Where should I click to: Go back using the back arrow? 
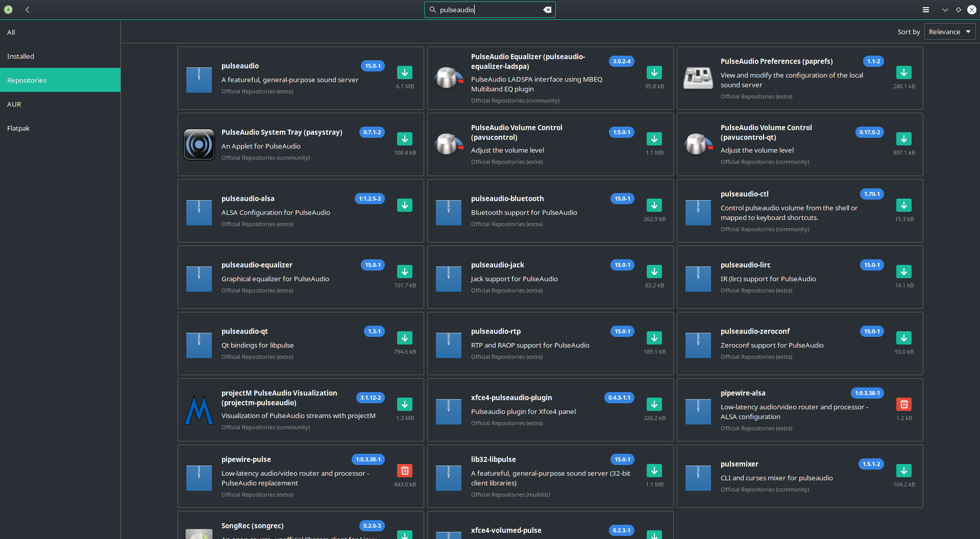[28, 10]
